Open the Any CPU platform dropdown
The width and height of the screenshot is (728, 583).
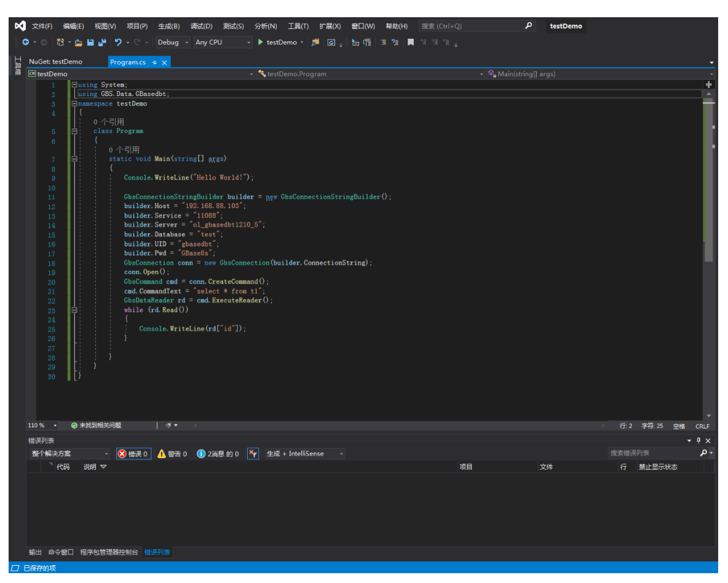(x=223, y=42)
